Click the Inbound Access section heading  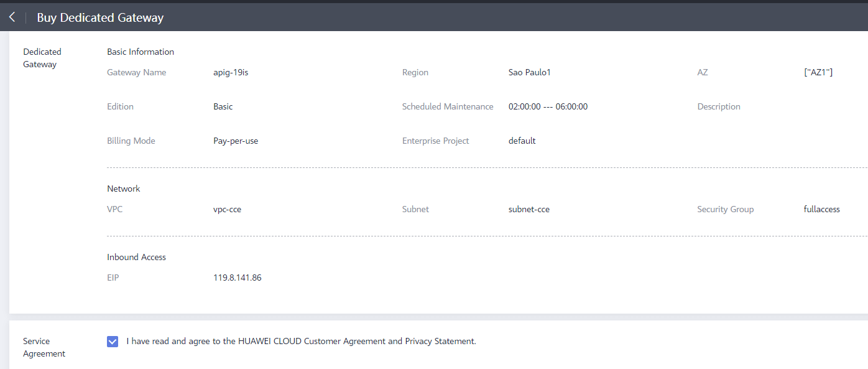(x=136, y=257)
